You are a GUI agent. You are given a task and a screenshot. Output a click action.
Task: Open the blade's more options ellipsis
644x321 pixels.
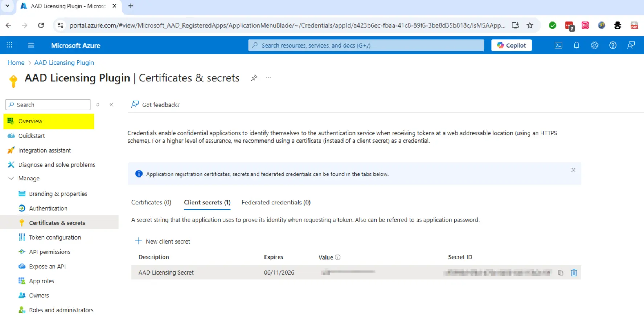tap(268, 78)
